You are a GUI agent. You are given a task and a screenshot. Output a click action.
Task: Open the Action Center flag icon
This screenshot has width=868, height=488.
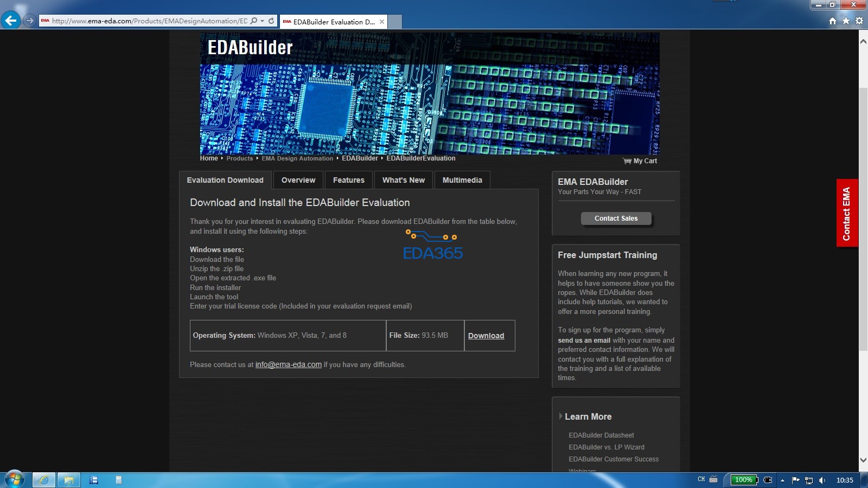coord(796,480)
